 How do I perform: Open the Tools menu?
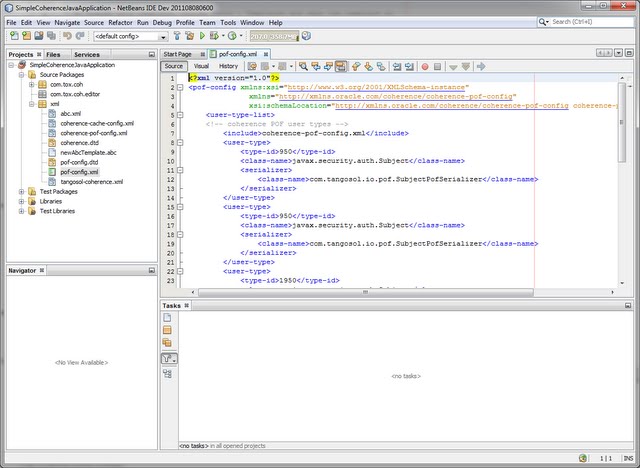tap(228, 22)
